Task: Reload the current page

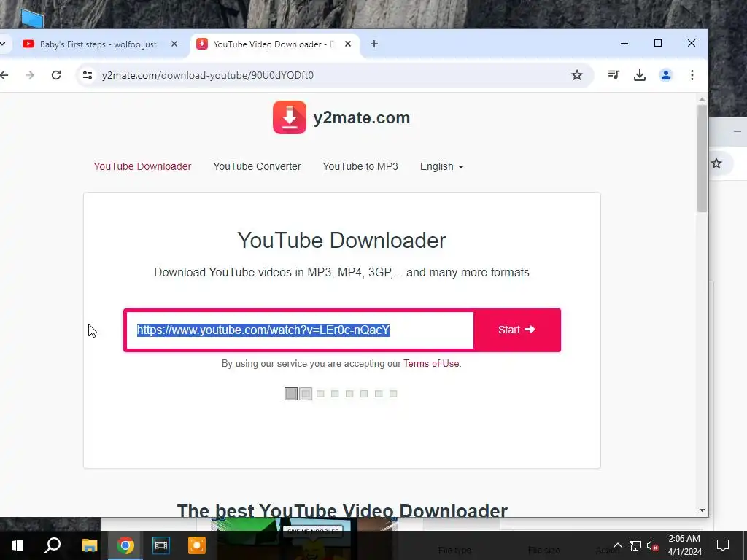Action: pos(56,75)
